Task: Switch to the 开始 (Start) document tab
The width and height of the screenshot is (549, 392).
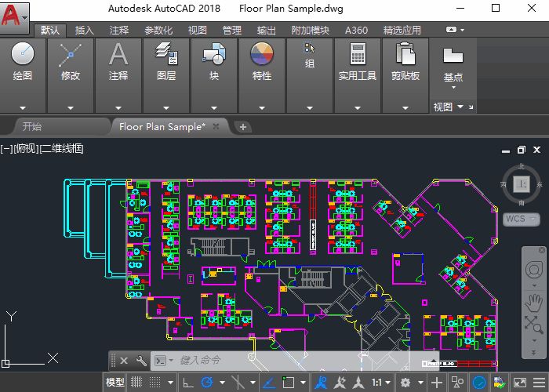Action: tap(32, 126)
